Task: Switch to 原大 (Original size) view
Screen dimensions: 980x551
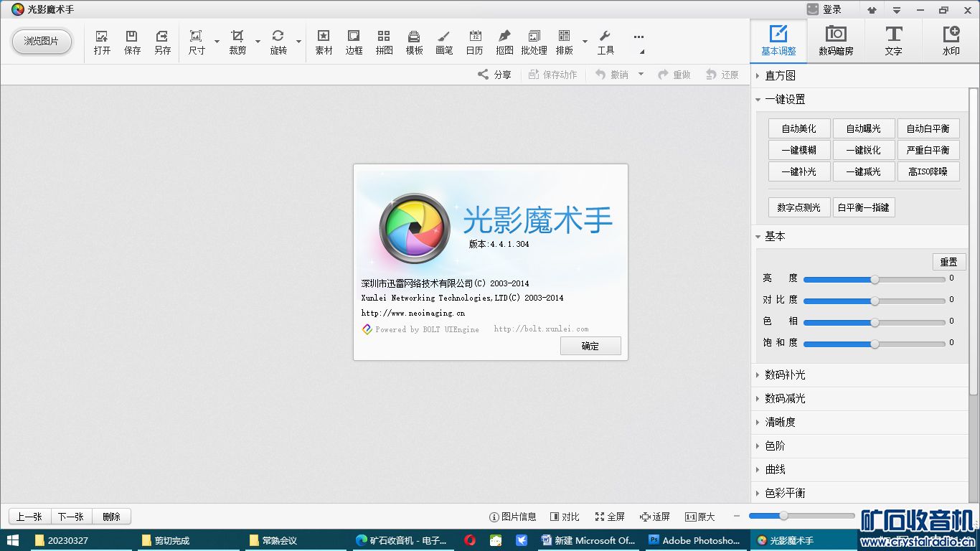Action: pos(700,517)
